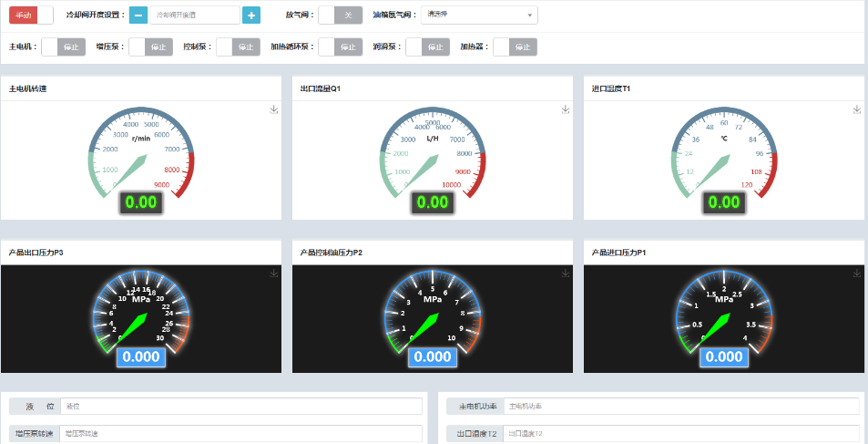Click the 液位 input field
868x444 pixels.
[241, 406]
